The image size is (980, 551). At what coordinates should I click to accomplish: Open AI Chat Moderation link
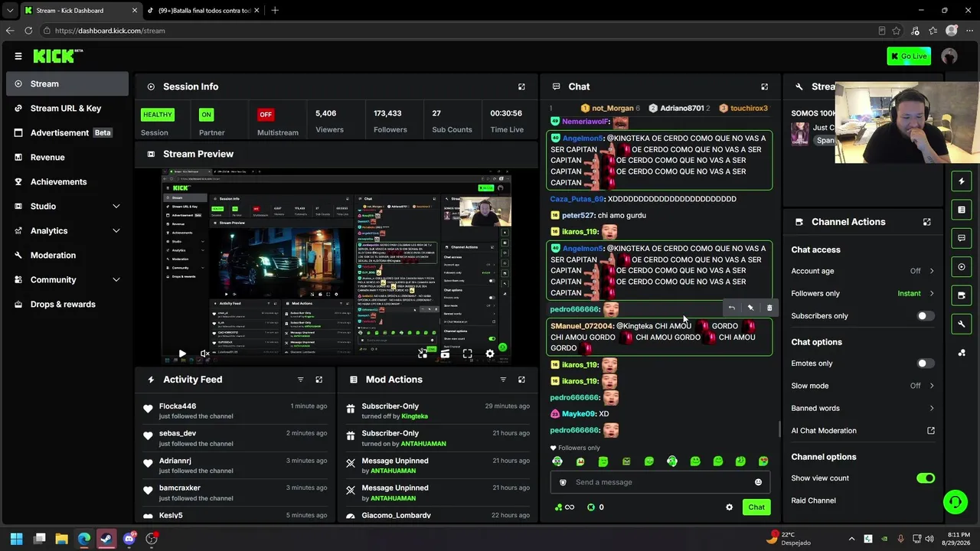coord(863,431)
